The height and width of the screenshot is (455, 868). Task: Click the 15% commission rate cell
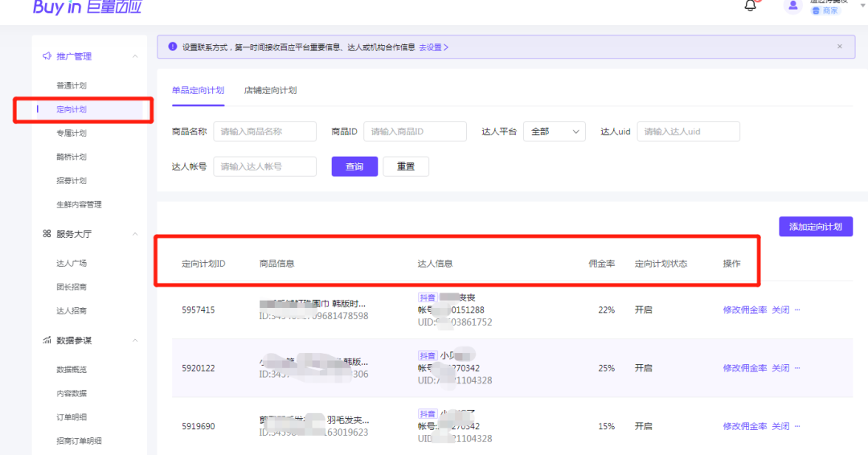[x=606, y=426]
